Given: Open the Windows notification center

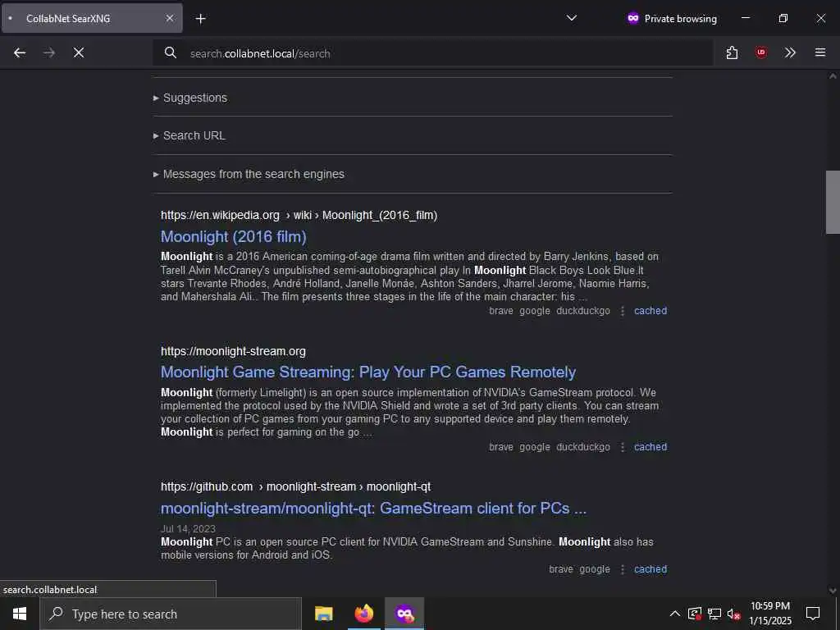Looking at the screenshot, I should 813,614.
